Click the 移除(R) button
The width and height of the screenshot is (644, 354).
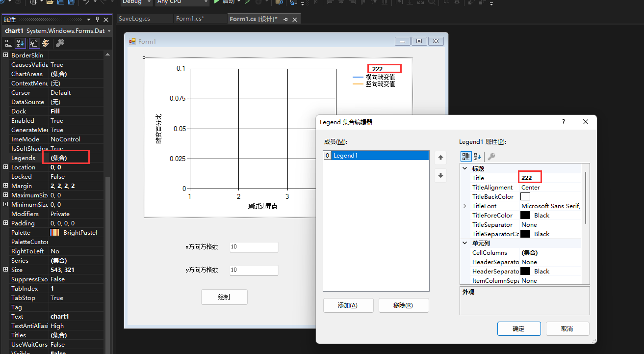[404, 305]
